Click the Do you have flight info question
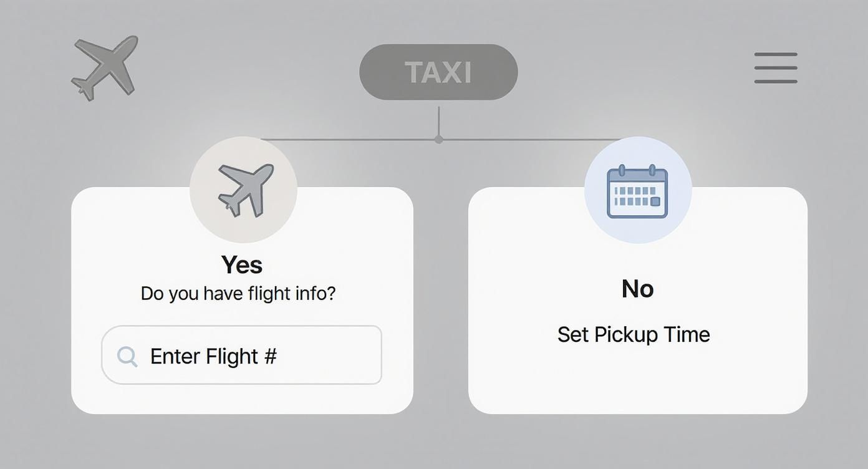The width and height of the screenshot is (868, 469). point(238,293)
